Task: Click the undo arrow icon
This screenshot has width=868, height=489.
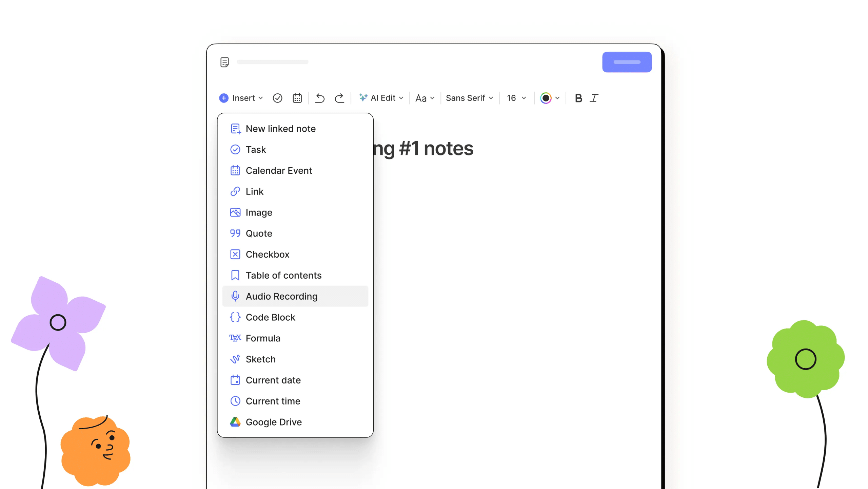Action: tap(320, 98)
